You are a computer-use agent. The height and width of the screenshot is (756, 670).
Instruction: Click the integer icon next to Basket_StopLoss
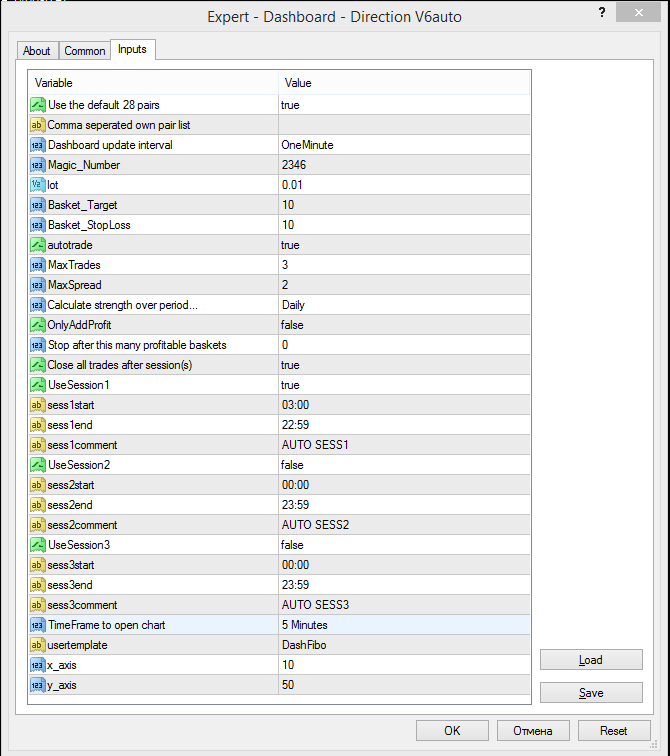point(38,225)
